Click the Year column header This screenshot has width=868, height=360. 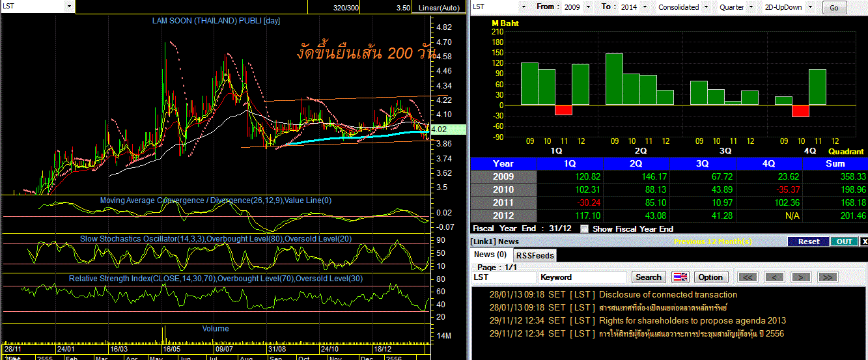(x=503, y=163)
